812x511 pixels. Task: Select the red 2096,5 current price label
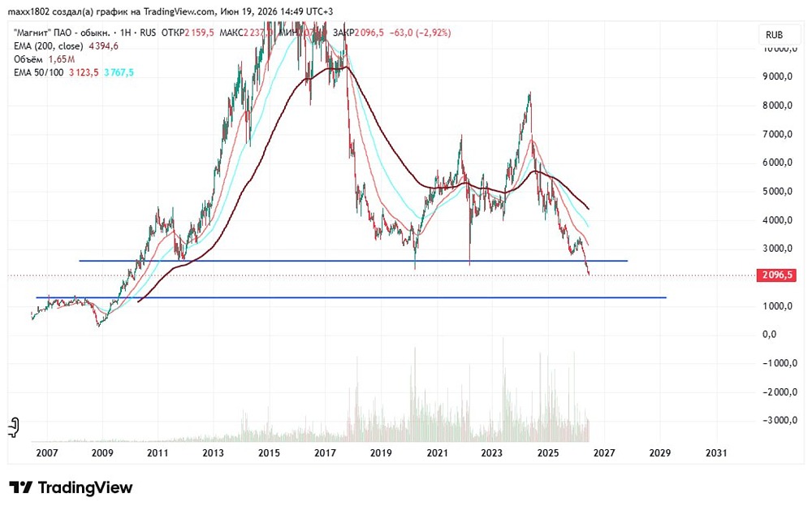pos(777,275)
